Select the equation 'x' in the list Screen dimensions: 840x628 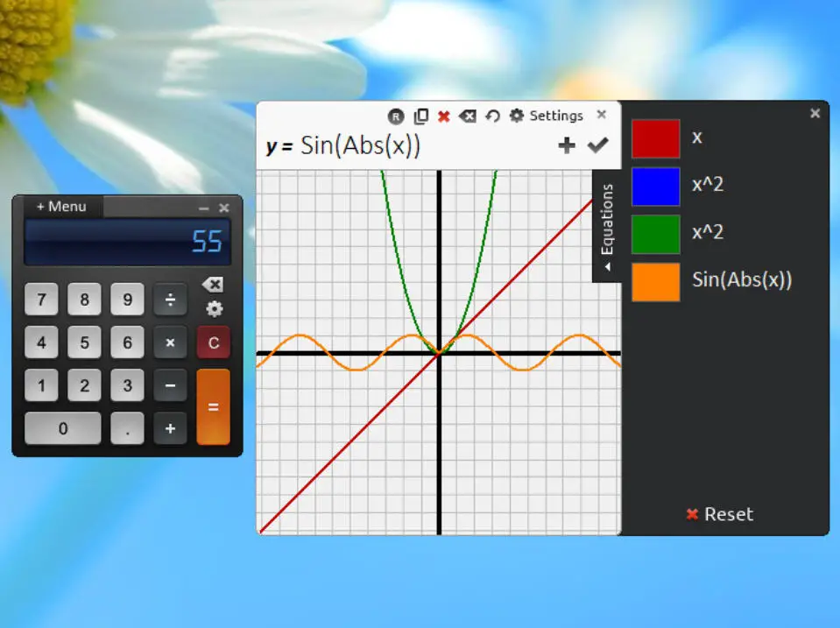pyautogui.click(x=697, y=138)
